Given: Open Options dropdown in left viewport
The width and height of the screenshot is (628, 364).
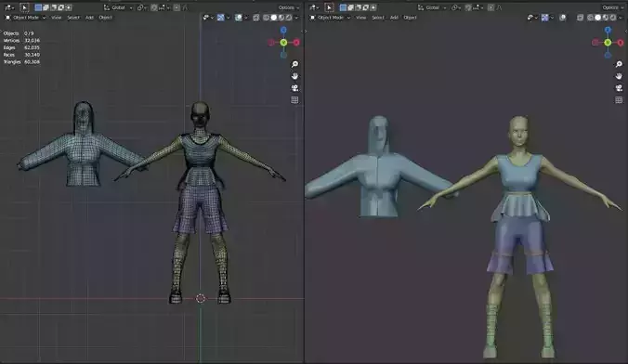Looking at the screenshot, I should coord(288,7).
